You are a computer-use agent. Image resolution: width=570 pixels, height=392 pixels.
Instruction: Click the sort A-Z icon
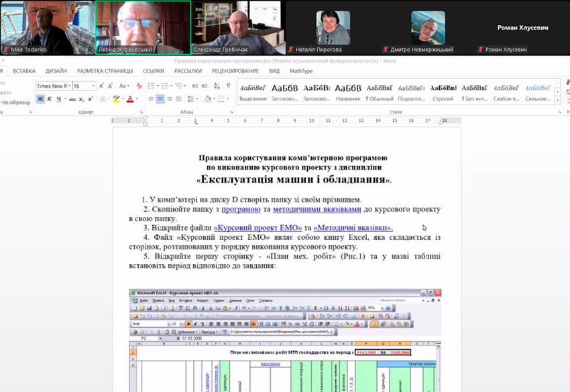(217, 86)
